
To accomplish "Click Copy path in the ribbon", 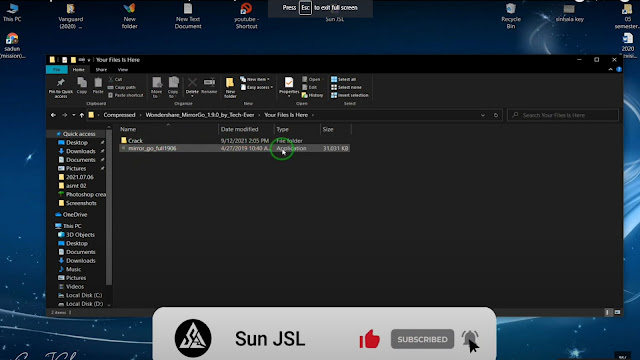I will click(122, 87).
